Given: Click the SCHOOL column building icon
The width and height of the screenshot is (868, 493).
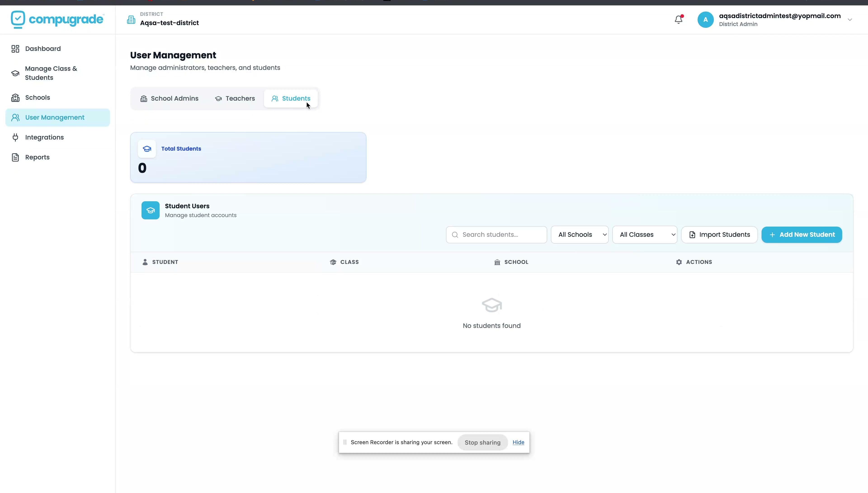Looking at the screenshot, I should (x=497, y=262).
